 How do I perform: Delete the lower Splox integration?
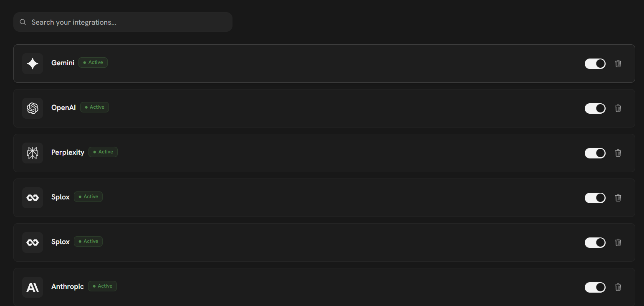pos(618,242)
